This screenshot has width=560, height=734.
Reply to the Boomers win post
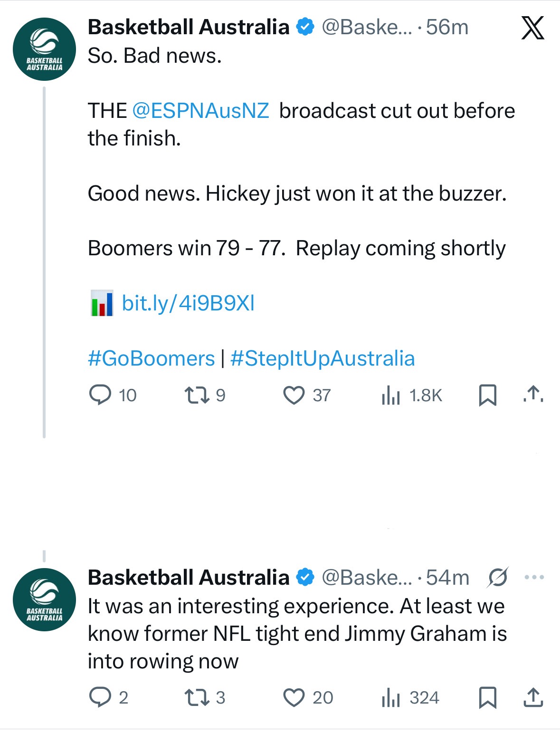click(x=100, y=395)
